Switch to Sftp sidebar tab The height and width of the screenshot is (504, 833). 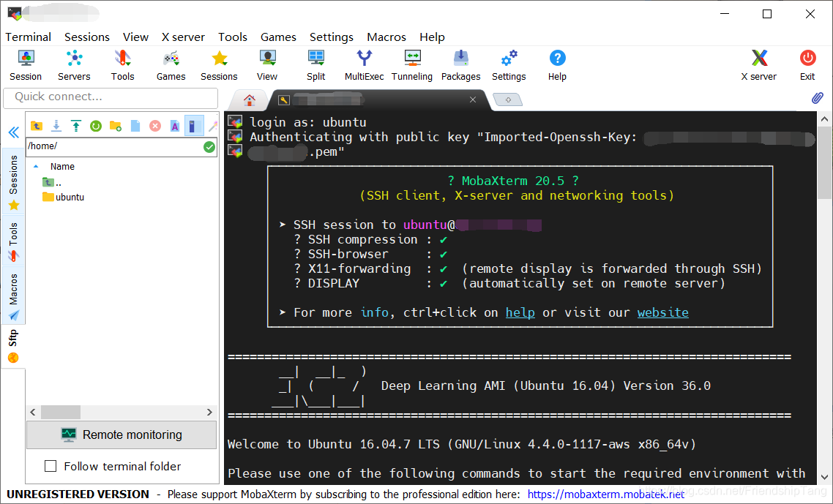[13, 346]
